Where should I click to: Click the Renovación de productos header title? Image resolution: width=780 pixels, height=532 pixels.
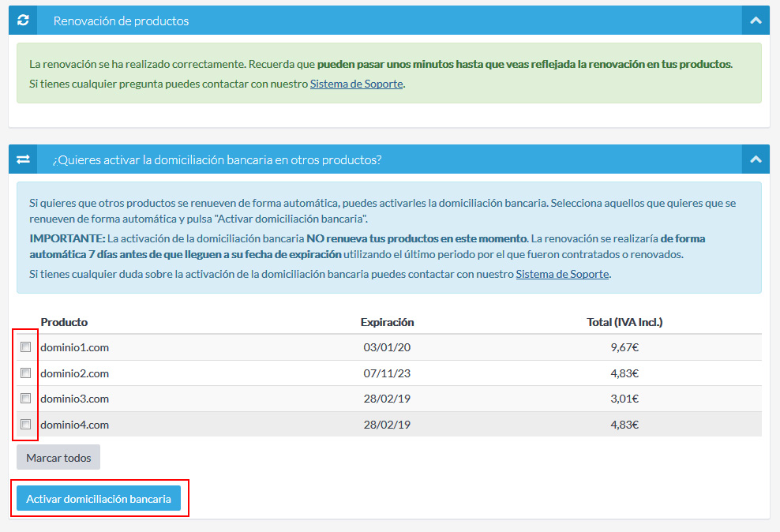click(121, 21)
